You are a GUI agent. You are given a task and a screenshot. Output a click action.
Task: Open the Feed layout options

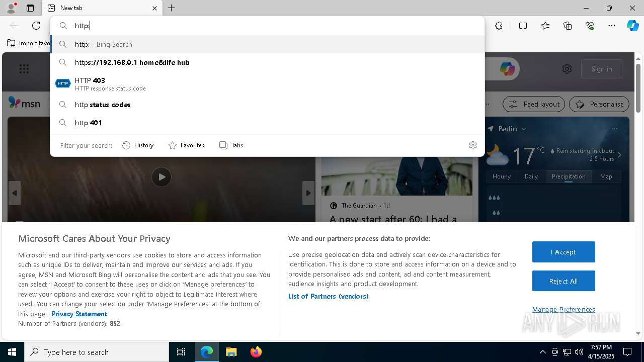tap(534, 104)
